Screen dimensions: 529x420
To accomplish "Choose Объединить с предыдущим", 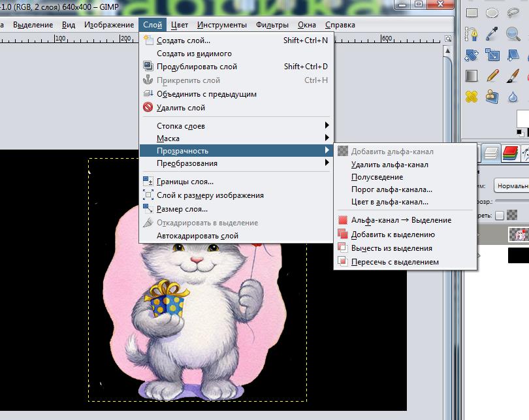I will (236, 94).
